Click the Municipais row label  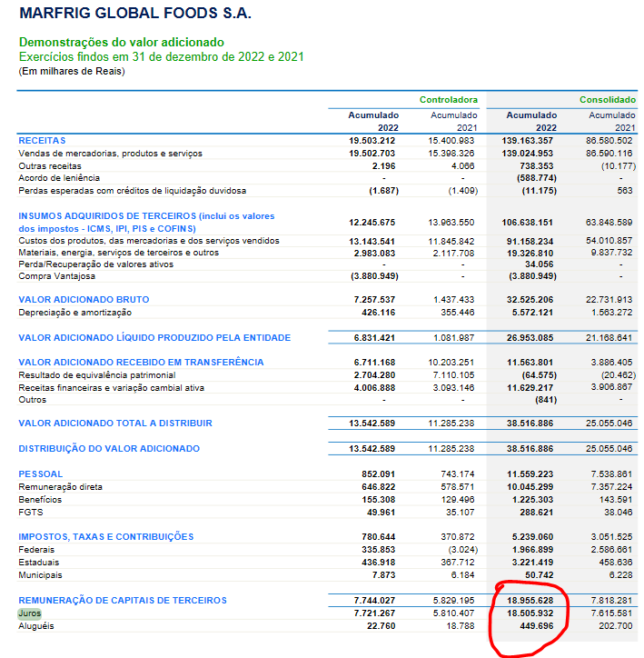click(x=40, y=575)
